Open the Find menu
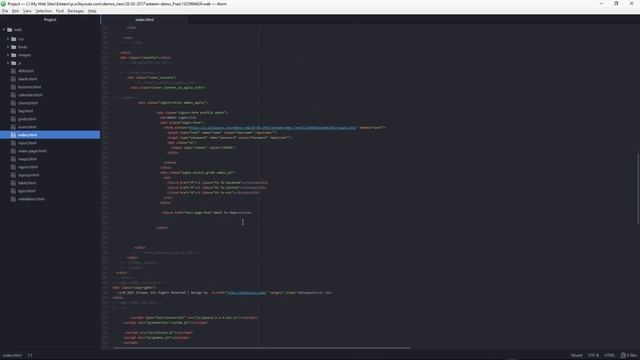Image resolution: width=640 pixels, height=360 pixels. 60,11
